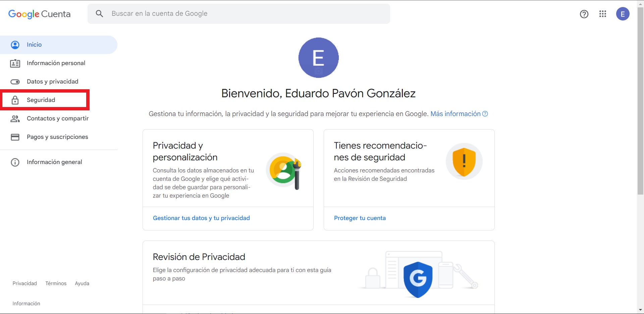Viewport: 644px width, 314px height.
Task: Click the Privacidad y personalización illustration
Action: (x=284, y=171)
